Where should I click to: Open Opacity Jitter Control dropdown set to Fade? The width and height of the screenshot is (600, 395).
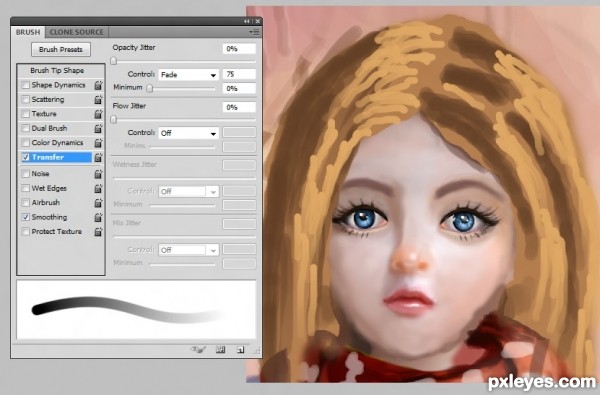click(x=188, y=75)
